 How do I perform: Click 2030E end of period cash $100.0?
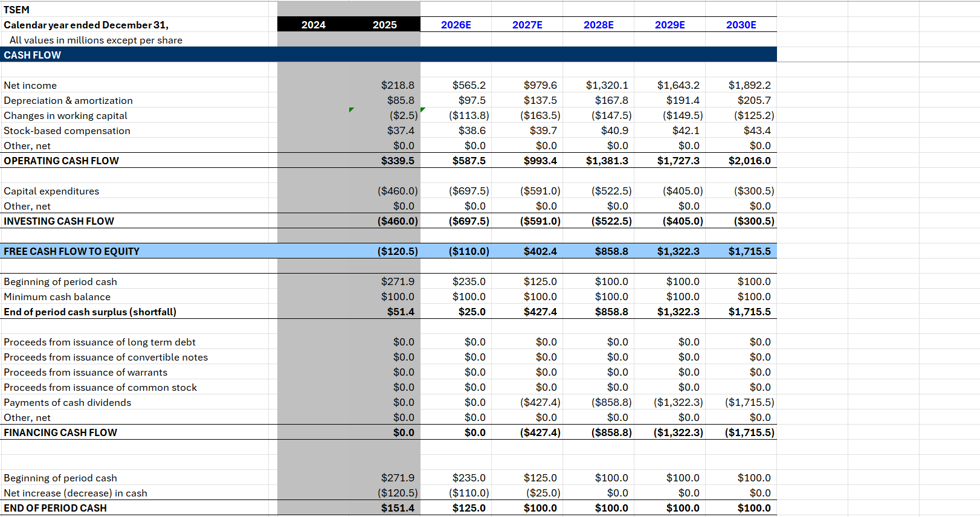[754, 508]
